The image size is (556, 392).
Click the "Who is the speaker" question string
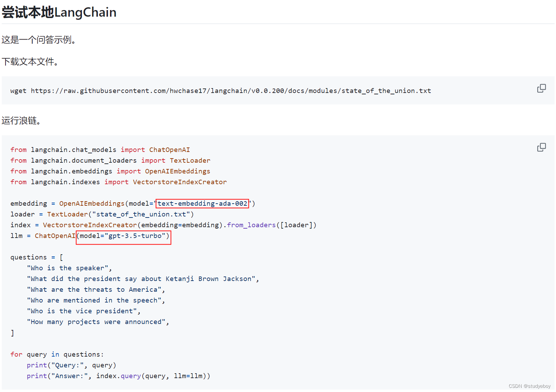(x=69, y=268)
